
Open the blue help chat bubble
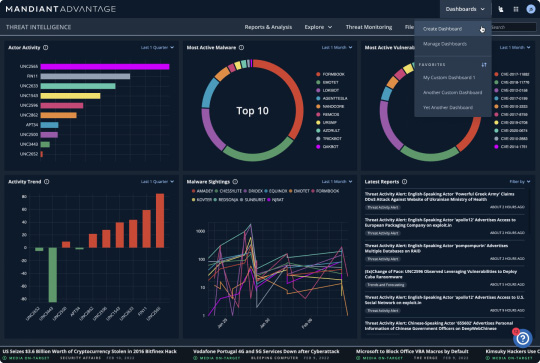(x=522, y=338)
